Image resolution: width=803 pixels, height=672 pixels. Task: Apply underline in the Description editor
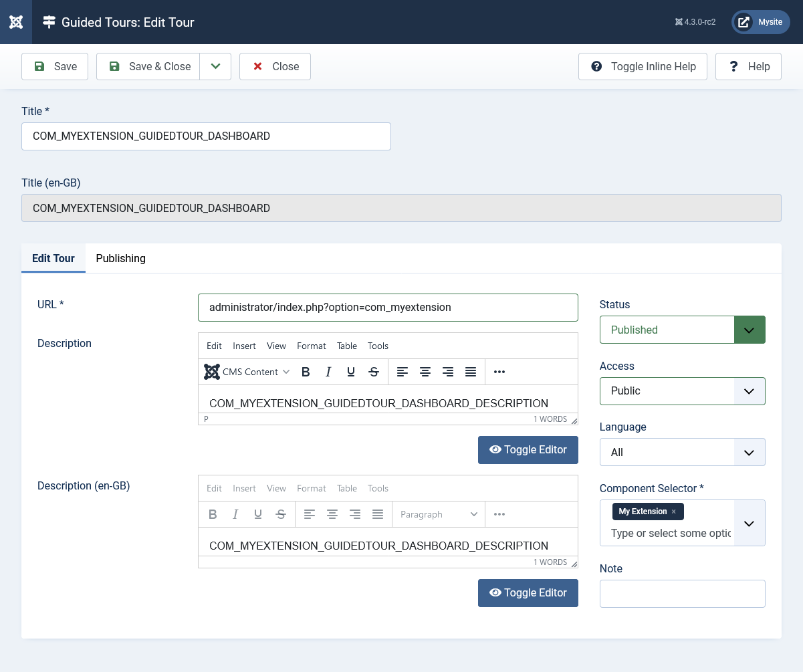[x=351, y=372]
